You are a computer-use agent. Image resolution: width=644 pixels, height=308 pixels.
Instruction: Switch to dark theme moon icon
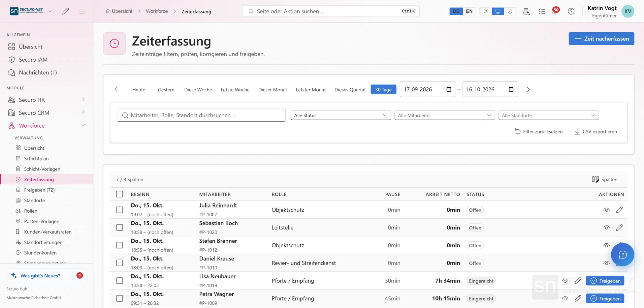click(510, 11)
